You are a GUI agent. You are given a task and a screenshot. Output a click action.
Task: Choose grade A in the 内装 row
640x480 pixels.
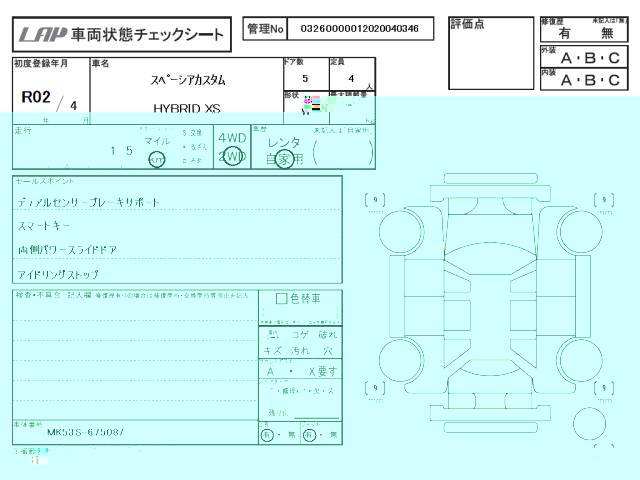pos(566,80)
